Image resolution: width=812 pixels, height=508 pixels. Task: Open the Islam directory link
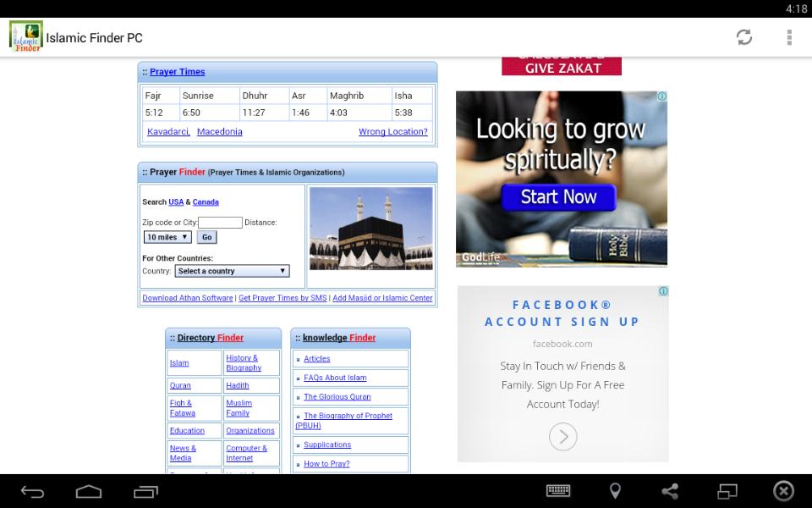click(x=179, y=363)
